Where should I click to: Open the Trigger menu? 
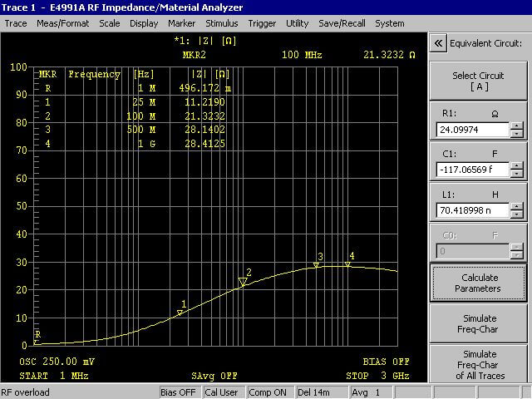pos(262,23)
